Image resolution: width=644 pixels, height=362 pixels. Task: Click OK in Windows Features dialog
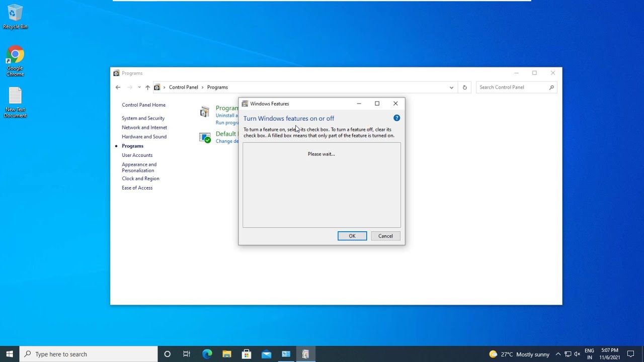click(x=352, y=236)
